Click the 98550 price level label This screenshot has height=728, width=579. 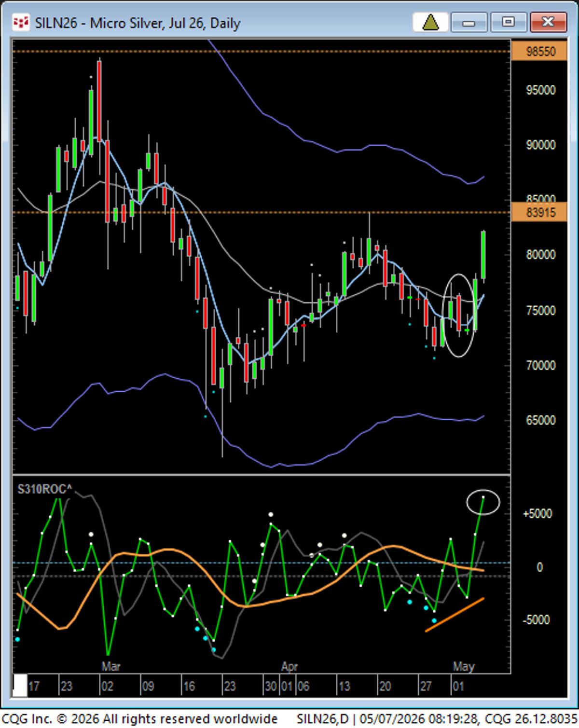(539, 51)
